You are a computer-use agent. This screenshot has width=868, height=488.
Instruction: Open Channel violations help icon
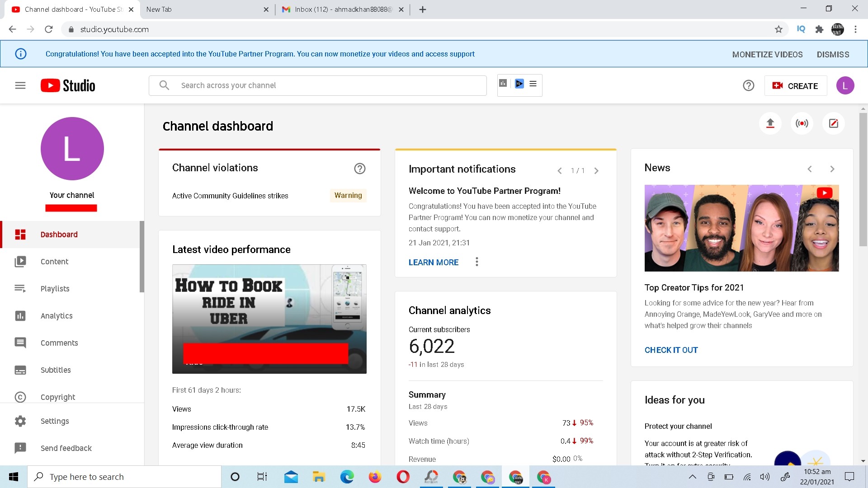tap(360, 169)
